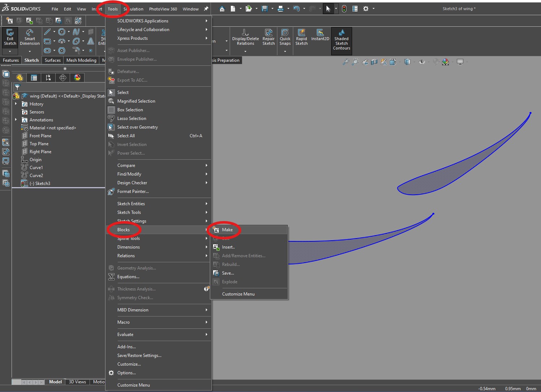The width and height of the screenshot is (541, 392).
Task: Click the DimXpertManager crosshair tab icon
Action: 63,77
